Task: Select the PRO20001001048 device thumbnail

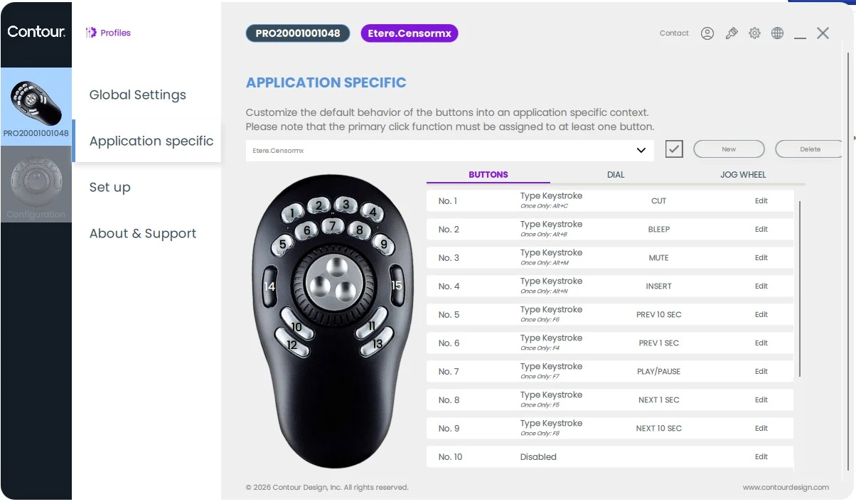Action: pos(36,107)
